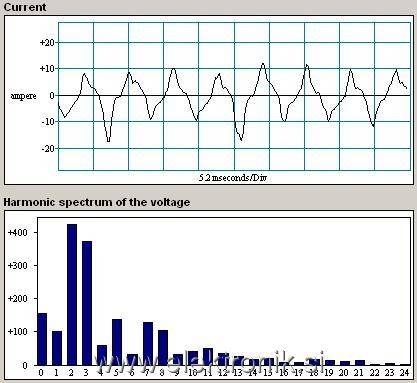The width and height of the screenshot is (417, 383).
Task: Click harmonic number 21 on the axis
Action: (x=359, y=372)
